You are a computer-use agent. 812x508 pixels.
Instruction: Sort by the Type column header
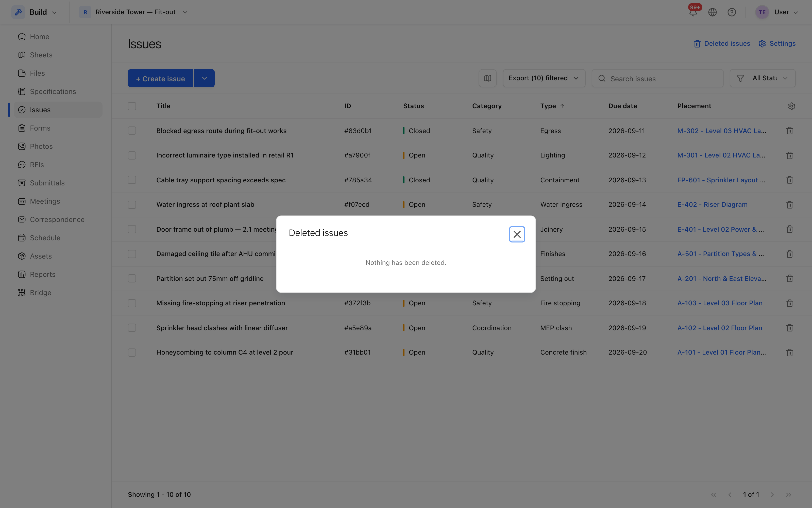coord(552,106)
